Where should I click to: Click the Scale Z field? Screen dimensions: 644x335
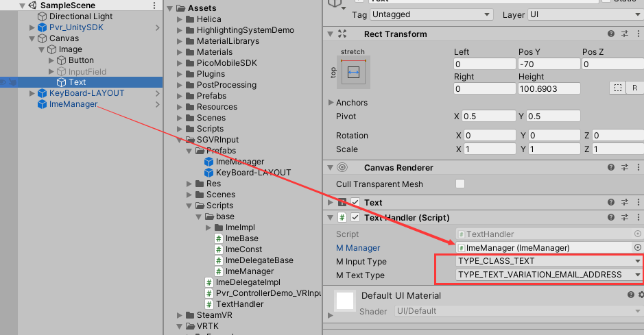[x=618, y=149]
